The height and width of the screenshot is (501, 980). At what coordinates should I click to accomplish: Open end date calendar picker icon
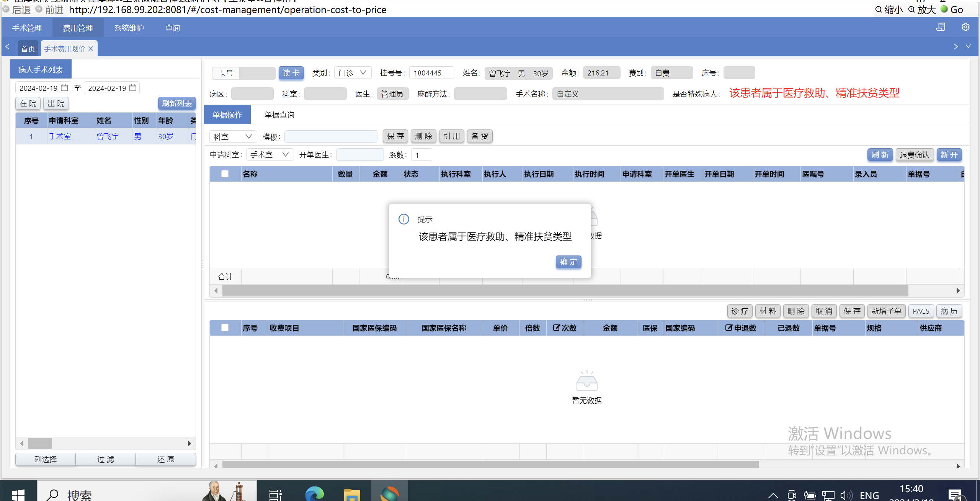click(133, 88)
